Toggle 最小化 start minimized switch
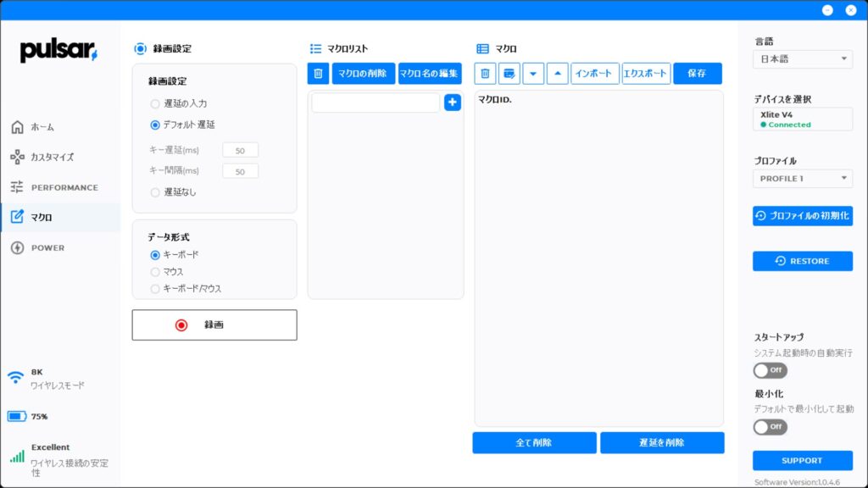The image size is (868, 488). (x=770, y=427)
